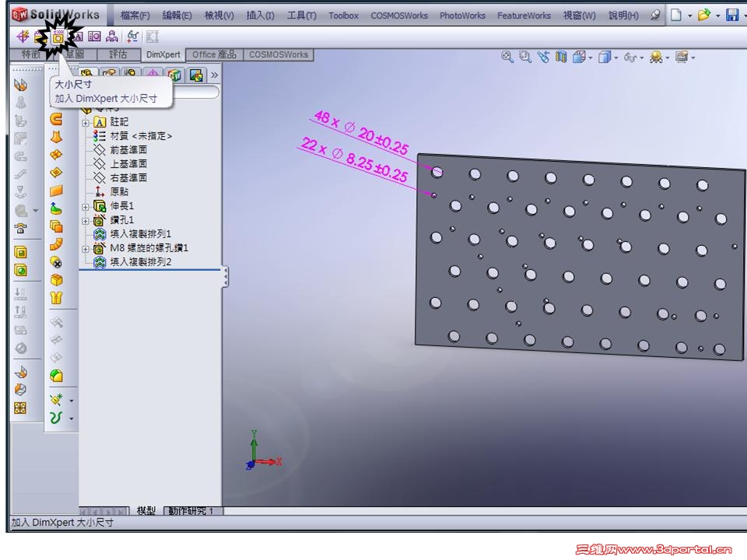The image size is (747, 560).
Task: Open the Hide/Show Items dropdown arrow
Action: pos(642,58)
